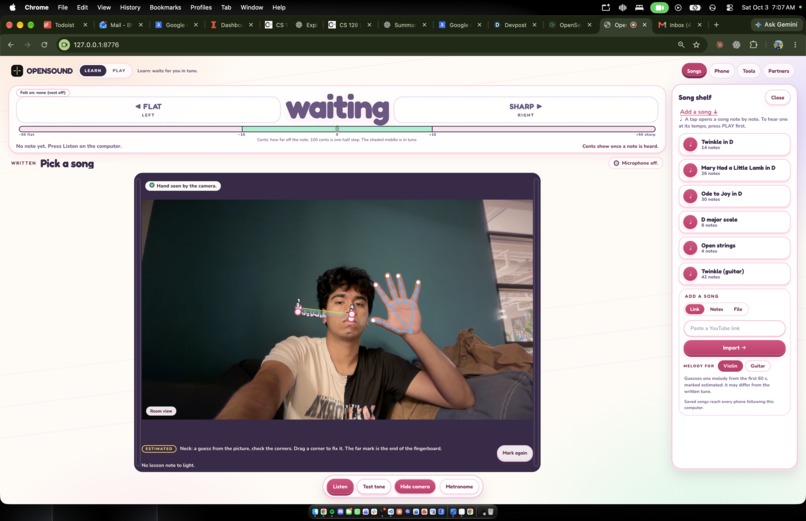Open the Songs panel tab

pyautogui.click(x=694, y=71)
